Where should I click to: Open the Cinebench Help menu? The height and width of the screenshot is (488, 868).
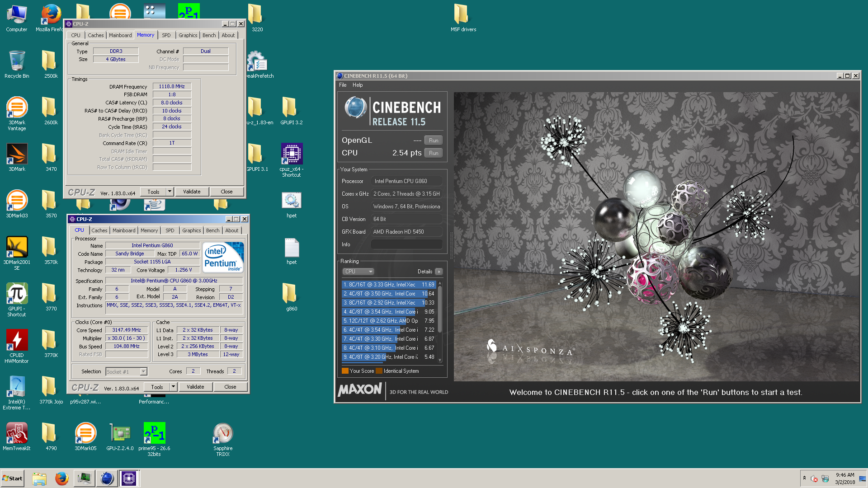tap(358, 85)
